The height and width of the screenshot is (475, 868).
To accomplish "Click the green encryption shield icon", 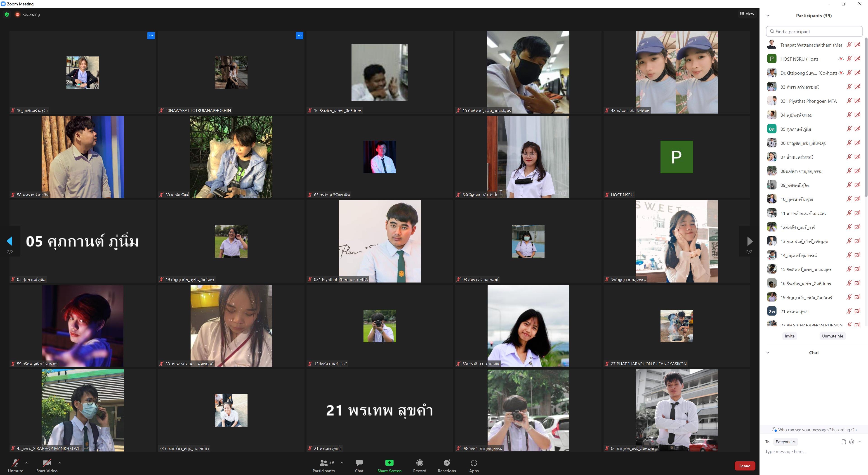I will coord(7,14).
